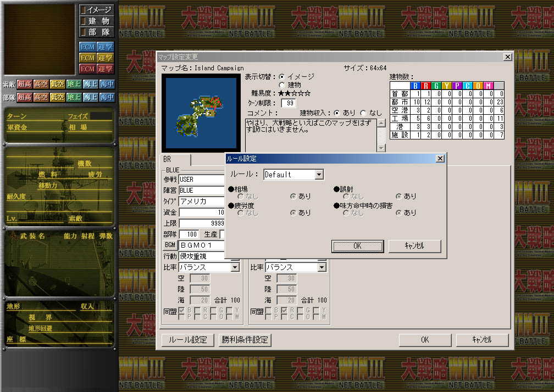The image size is (554, 392).
Task: Select 海上 in the 部隊 filter row
Action: (90, 97)
